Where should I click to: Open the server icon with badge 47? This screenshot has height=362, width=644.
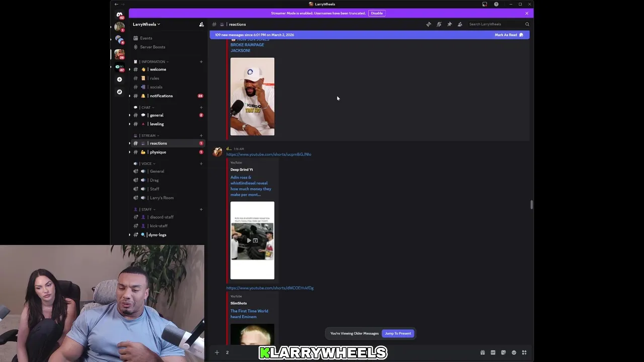point(119,67)
